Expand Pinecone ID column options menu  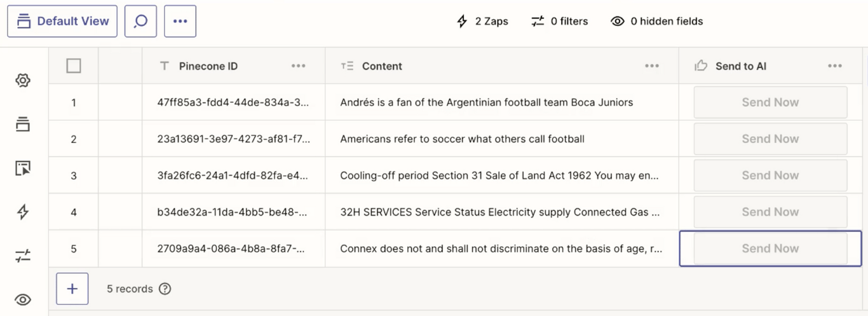pyautogui.click(x=298, y=66)
